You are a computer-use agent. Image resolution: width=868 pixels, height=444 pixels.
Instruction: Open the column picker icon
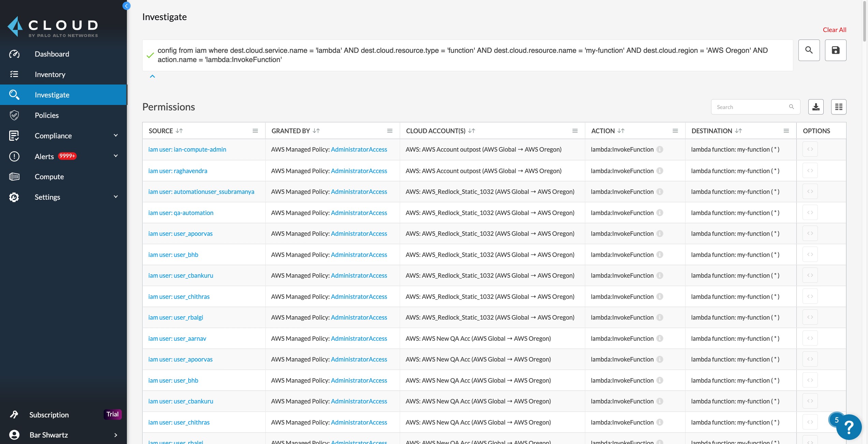pyautogui.click(x=838, y=107)
